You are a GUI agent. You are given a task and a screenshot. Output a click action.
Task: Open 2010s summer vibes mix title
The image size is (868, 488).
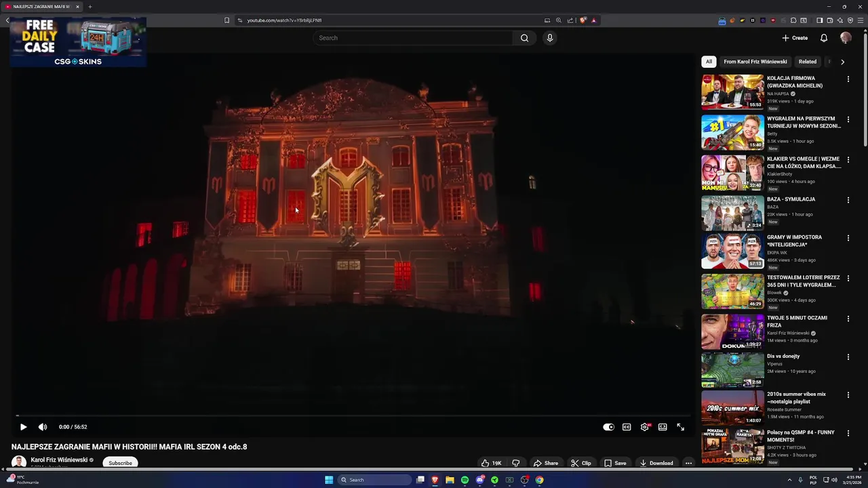coord(796,397)
